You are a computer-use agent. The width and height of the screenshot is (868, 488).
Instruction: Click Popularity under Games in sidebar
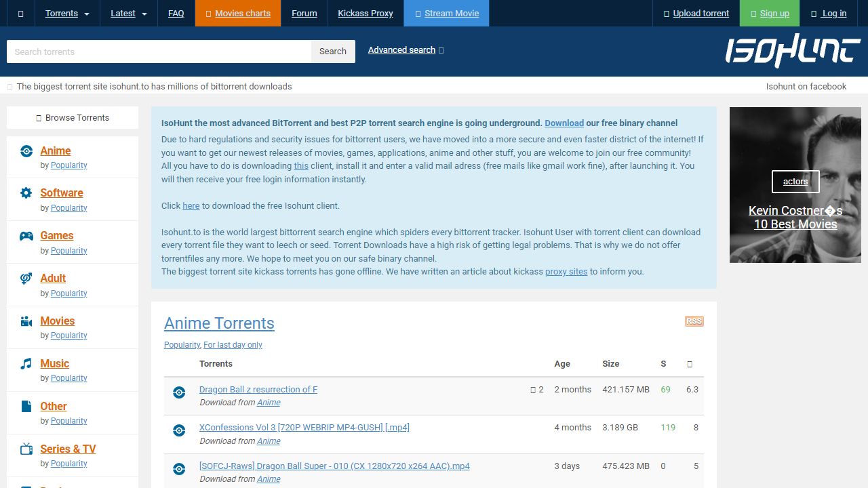(x=69, y=251)
